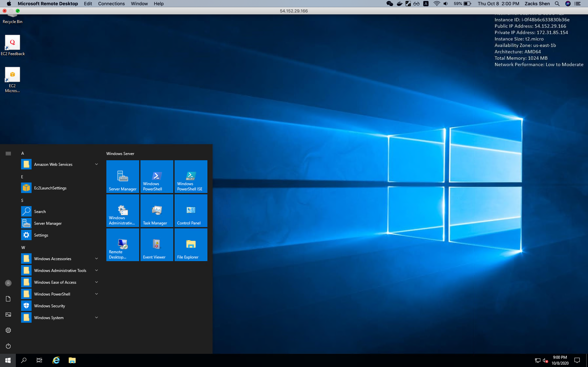Click the Power icon in Start menu

click(x=8, y=346)
